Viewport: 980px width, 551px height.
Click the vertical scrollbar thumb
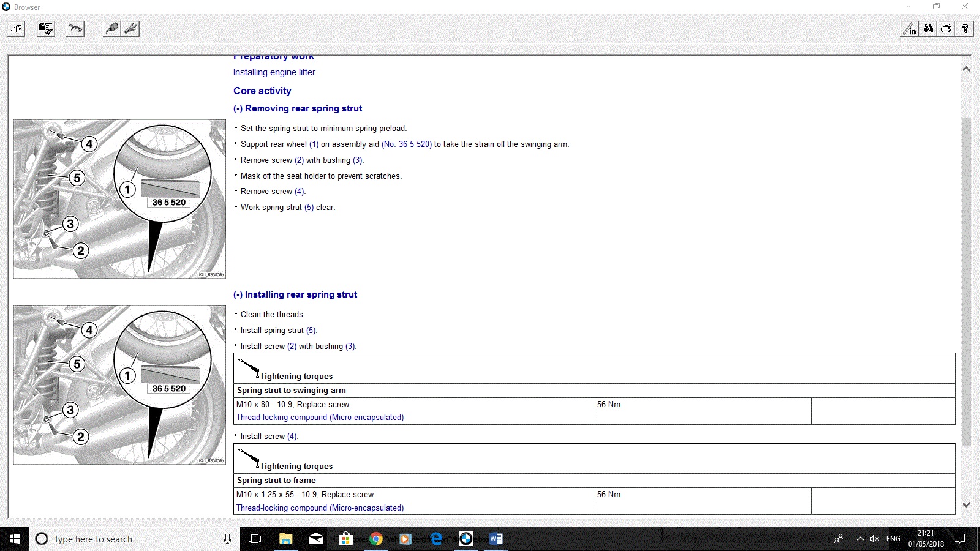click(x=966, y=282)
